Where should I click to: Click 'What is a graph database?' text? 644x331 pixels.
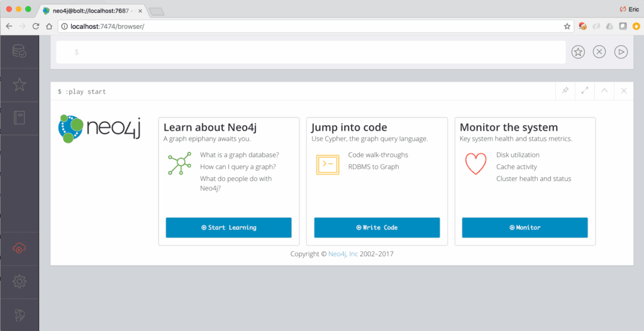[240, 155]
